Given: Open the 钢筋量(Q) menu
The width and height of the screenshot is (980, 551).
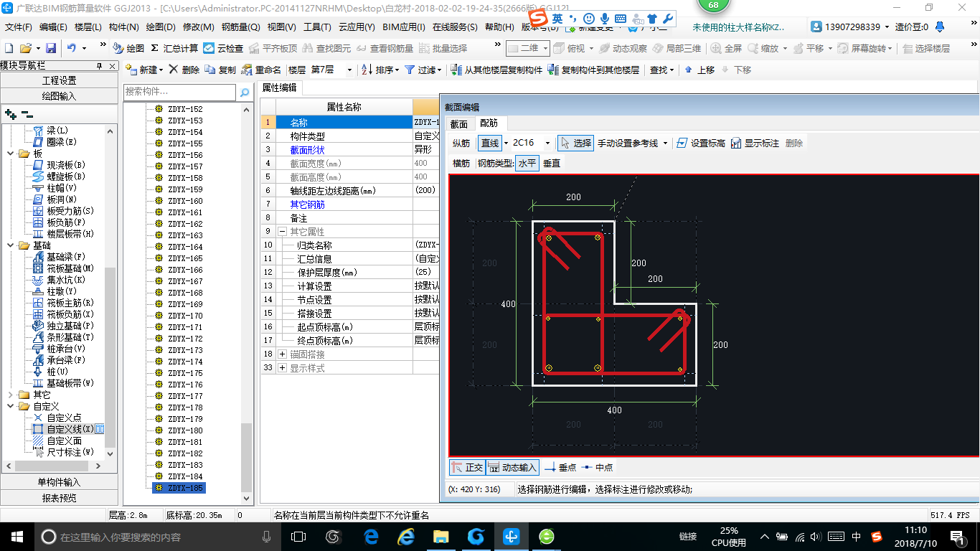Looking at the screenshot, I should coord(241,27).
